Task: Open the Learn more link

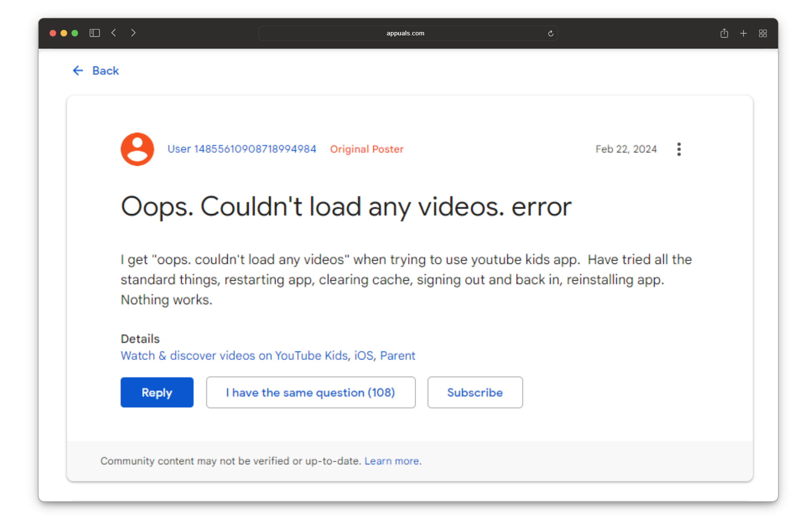Action: pos(391,461)
